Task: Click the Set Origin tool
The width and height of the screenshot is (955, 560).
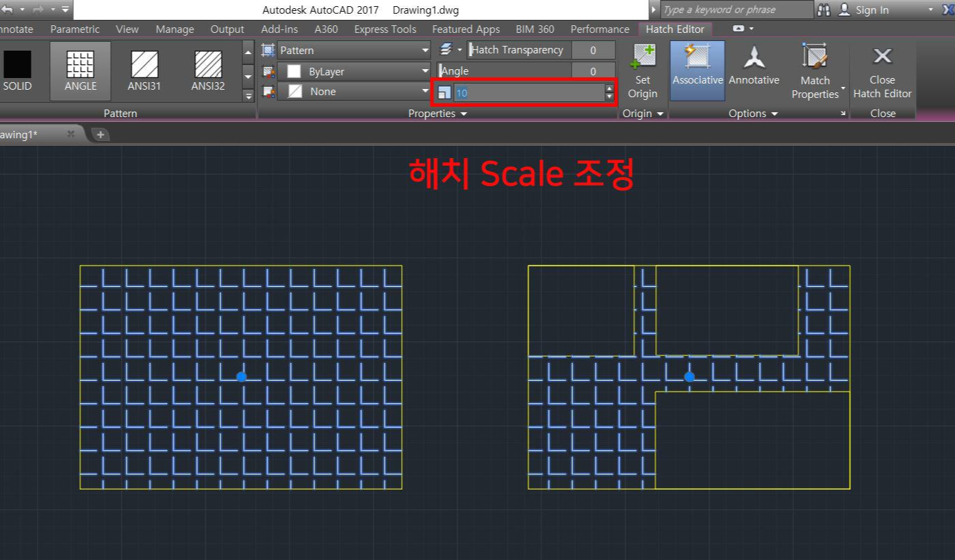Action: (642, 72)
